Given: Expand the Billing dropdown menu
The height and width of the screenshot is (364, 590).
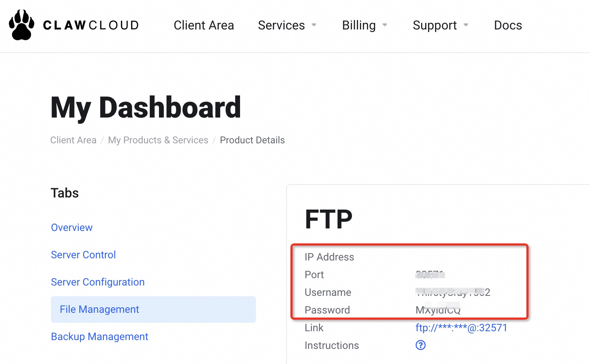Looking at the screenshot, I should (x=364, y=25).
